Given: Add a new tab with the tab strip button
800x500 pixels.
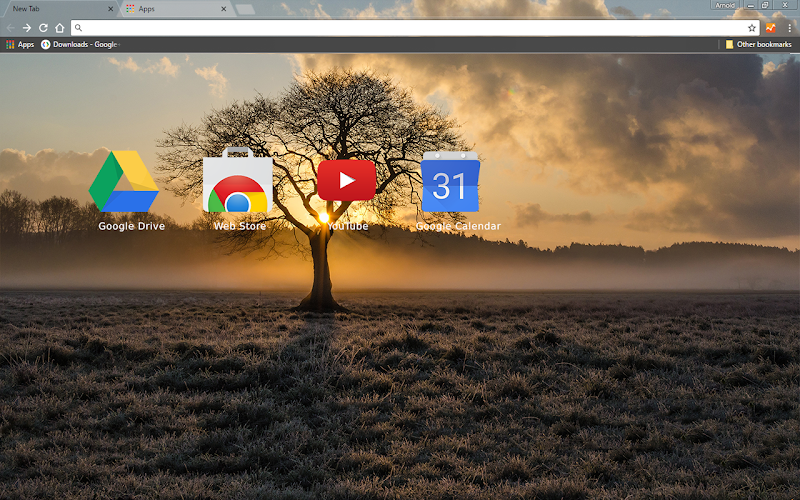Looking at the screenshot, I should (245, 9).
